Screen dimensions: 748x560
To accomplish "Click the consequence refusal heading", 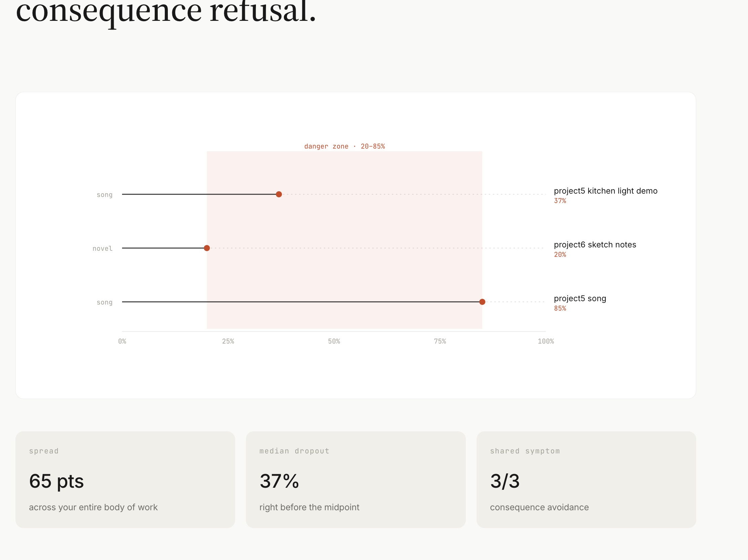I will (x=166, y=12).
